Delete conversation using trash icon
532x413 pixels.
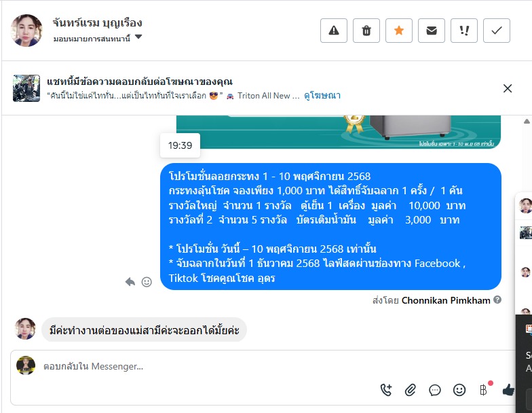tap(366, 31)
